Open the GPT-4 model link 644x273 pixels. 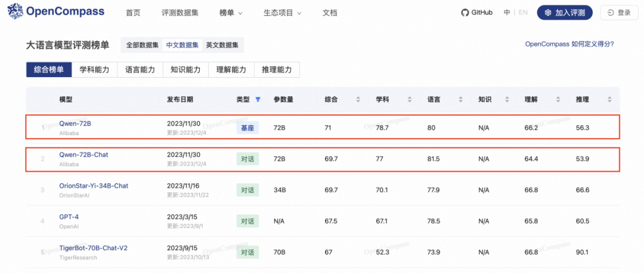[69, 217]
